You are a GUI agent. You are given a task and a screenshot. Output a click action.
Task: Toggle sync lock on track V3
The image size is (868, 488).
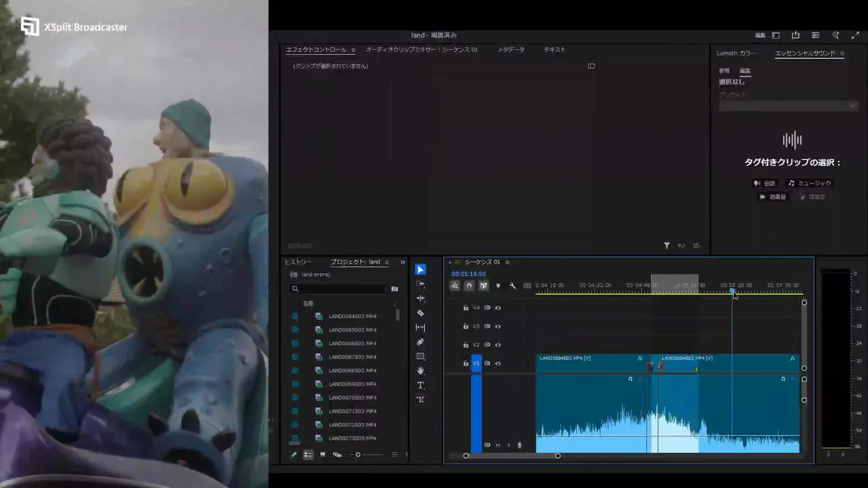(x=487, y=326)
